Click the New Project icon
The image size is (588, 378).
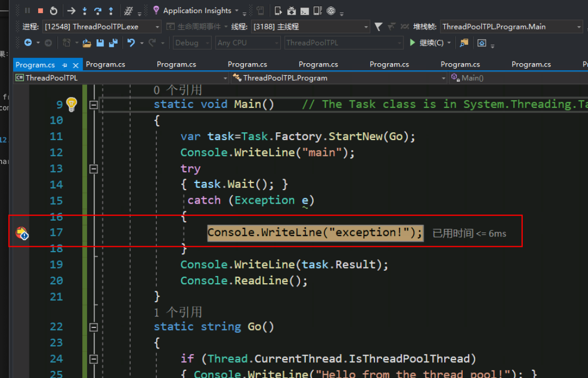pos(66,42)
